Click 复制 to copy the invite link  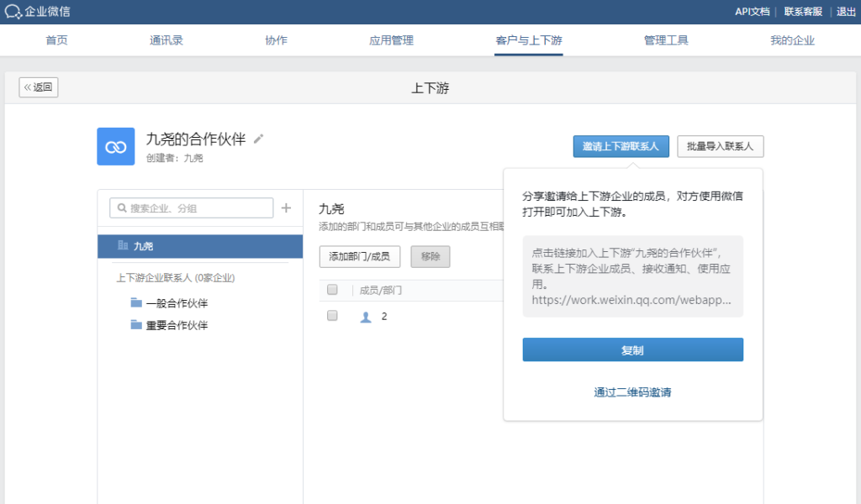pos(632,349)
